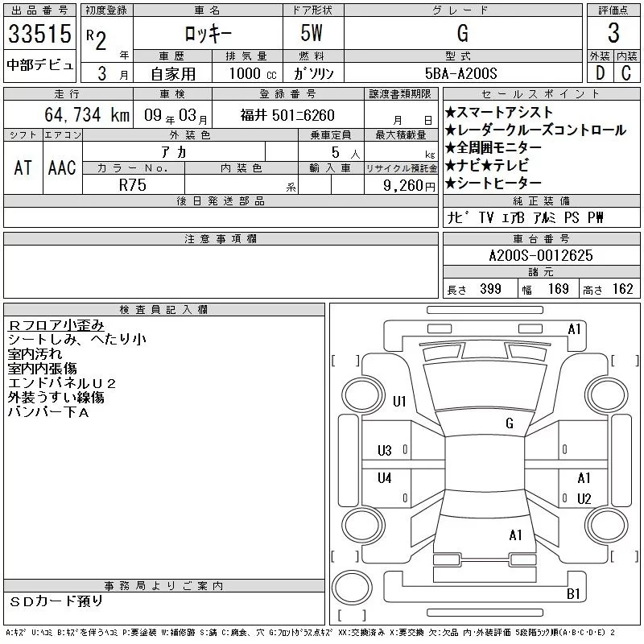Viewport: 644px width, 644px height.
Task: Click the chassis number A200S-0012625
Action: click(540, 256)
